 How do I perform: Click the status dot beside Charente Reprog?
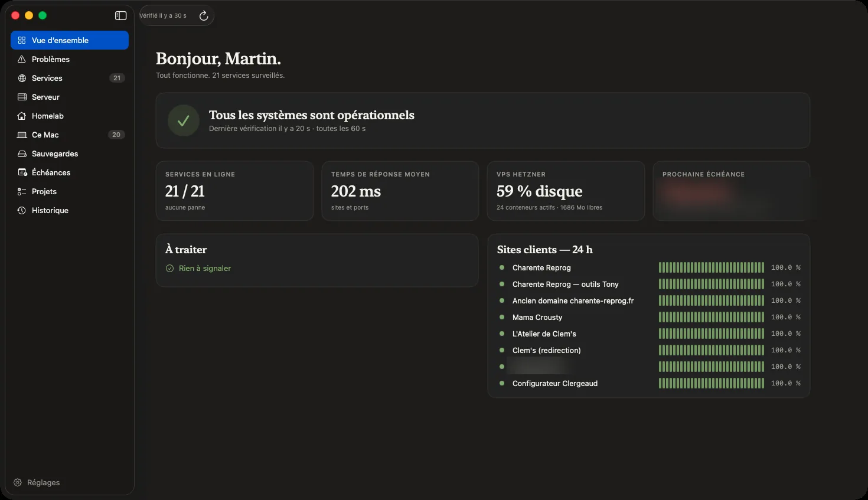pos(502,267)
